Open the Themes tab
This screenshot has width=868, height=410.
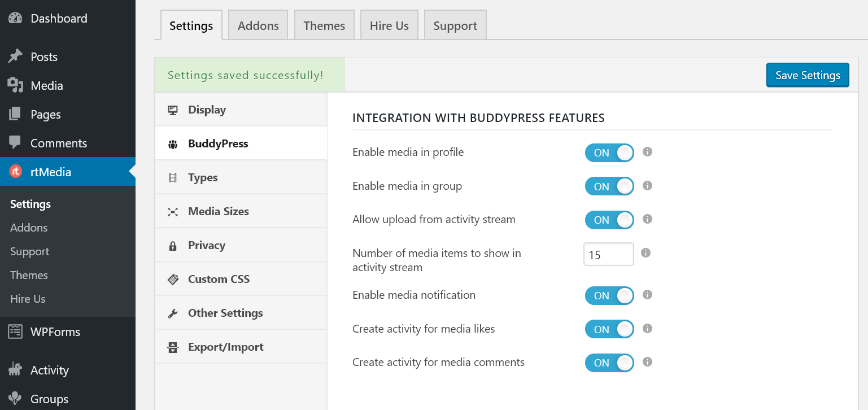[324, 25]
